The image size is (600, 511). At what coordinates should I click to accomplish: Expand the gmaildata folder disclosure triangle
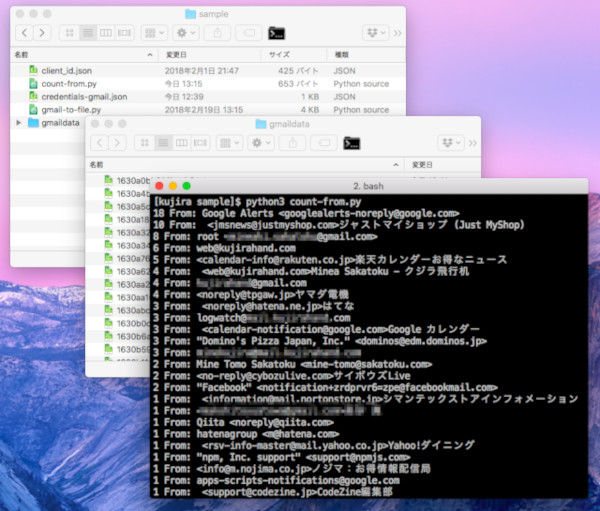pos(19,123)
